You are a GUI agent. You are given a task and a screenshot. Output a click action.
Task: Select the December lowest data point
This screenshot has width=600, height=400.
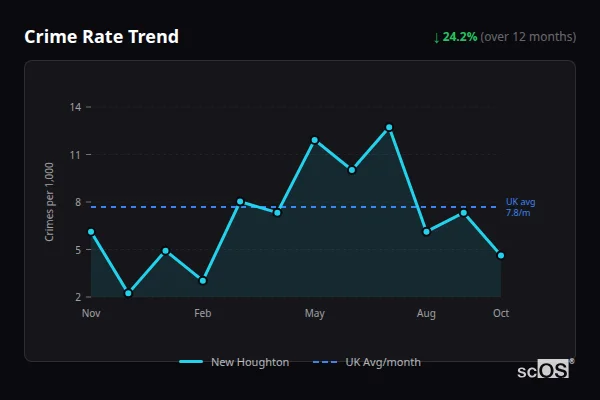click(x=128, y=293)
